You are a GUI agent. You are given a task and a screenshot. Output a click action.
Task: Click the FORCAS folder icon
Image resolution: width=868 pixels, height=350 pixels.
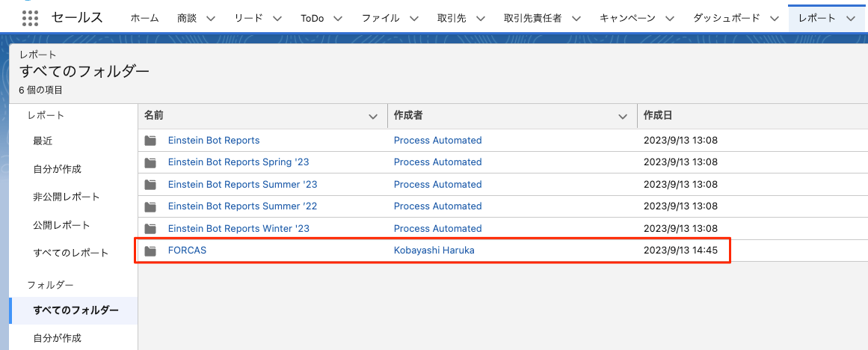[x=151, y=251]
